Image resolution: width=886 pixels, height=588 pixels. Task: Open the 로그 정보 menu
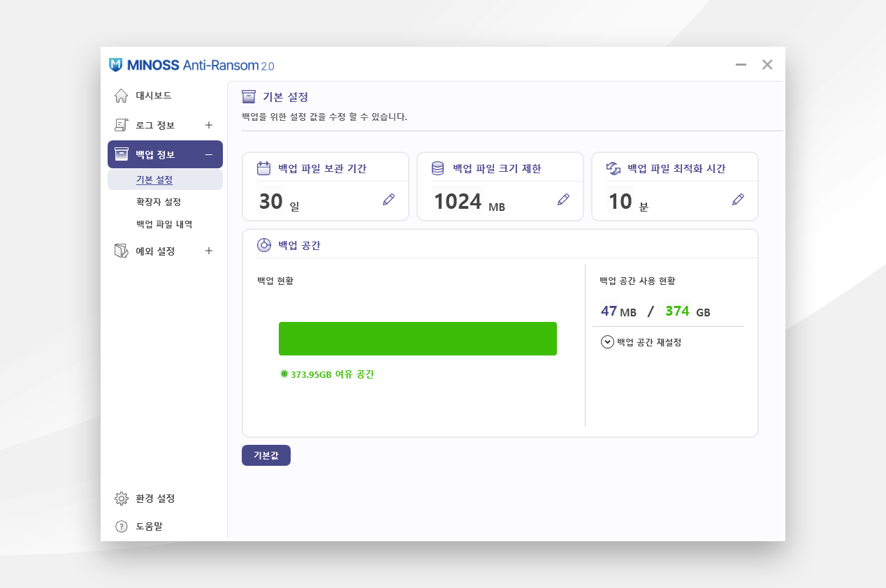pos(165,125)
